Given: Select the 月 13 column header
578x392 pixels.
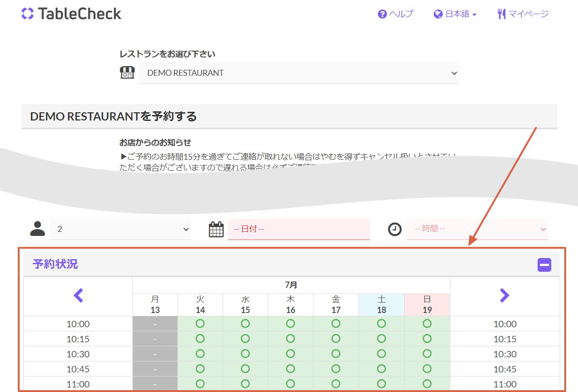Looking at the screenshot, I should pos(155,305).
